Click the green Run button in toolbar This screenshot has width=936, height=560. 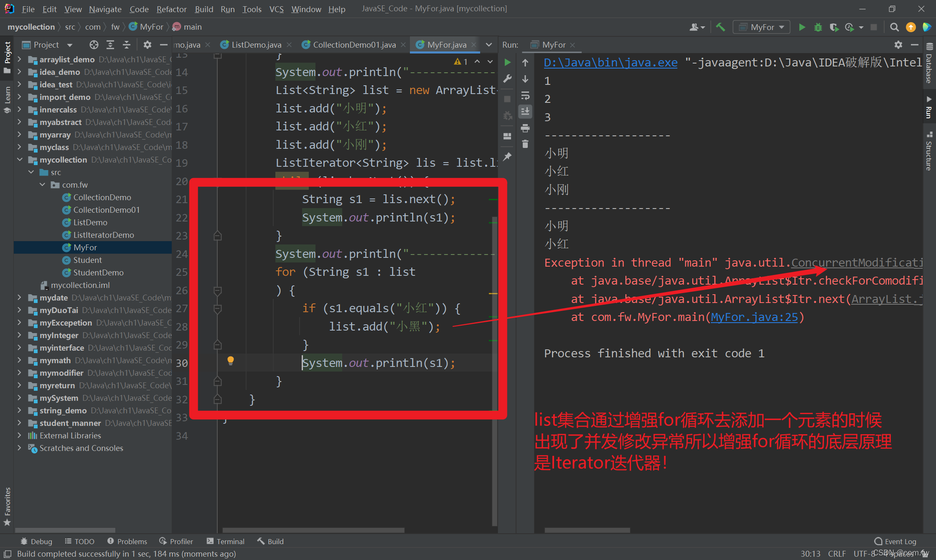point(802,27)
